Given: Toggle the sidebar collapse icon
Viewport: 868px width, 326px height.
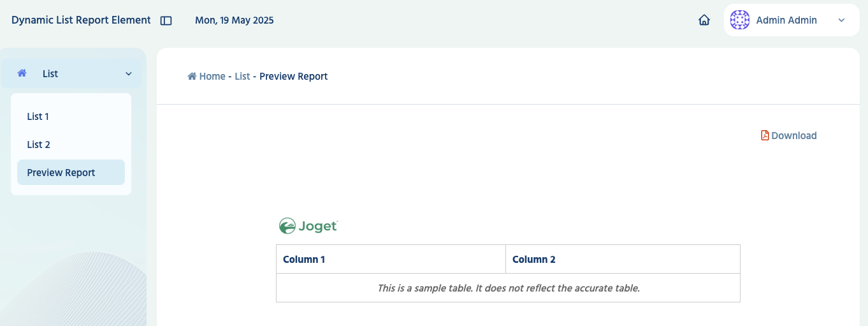Looking at the screenshot, I should point(166,20).
